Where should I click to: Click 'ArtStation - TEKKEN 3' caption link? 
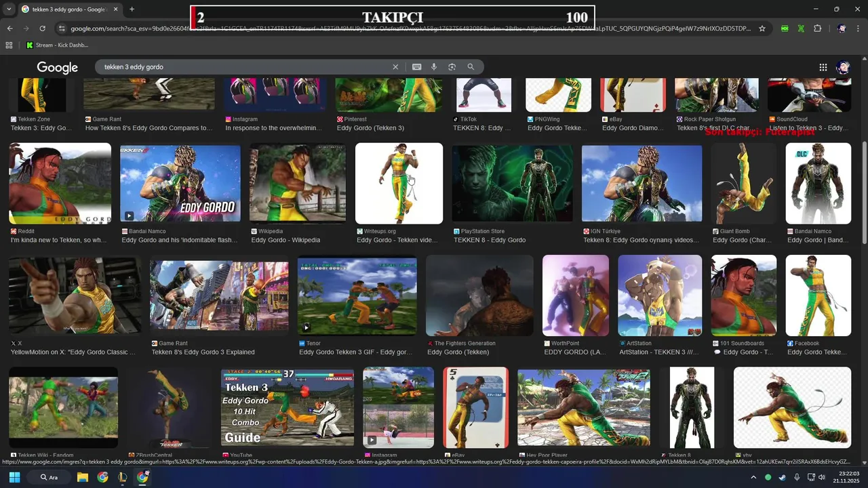tap(660, 352)
